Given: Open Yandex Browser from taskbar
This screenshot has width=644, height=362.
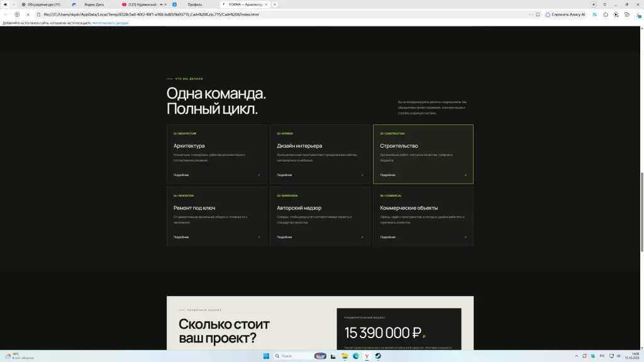Looking at the screenshot, I should point(367,356).
